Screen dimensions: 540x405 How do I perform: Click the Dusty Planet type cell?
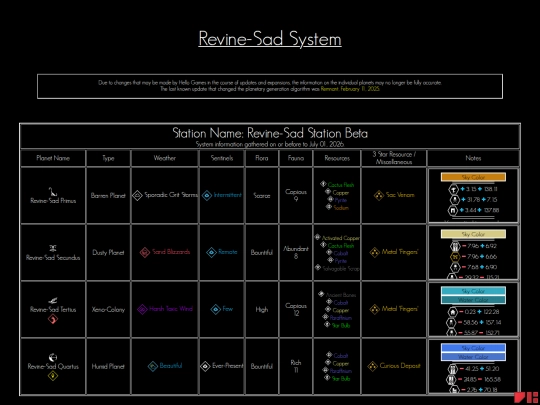(108, 252)
